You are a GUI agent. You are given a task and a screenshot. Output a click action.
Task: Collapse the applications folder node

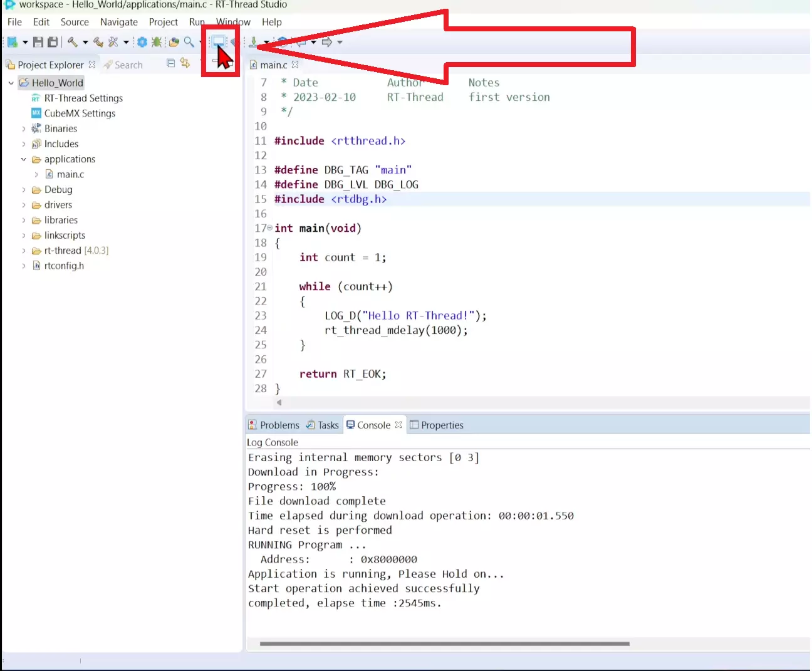point(24,159)
